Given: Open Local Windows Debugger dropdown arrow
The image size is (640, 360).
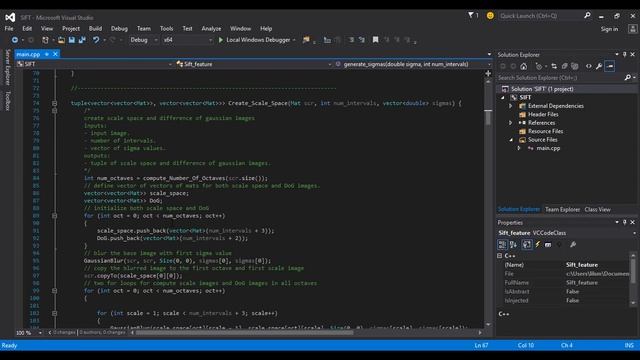Looking at the screenshot, I should tap(294, 40).
